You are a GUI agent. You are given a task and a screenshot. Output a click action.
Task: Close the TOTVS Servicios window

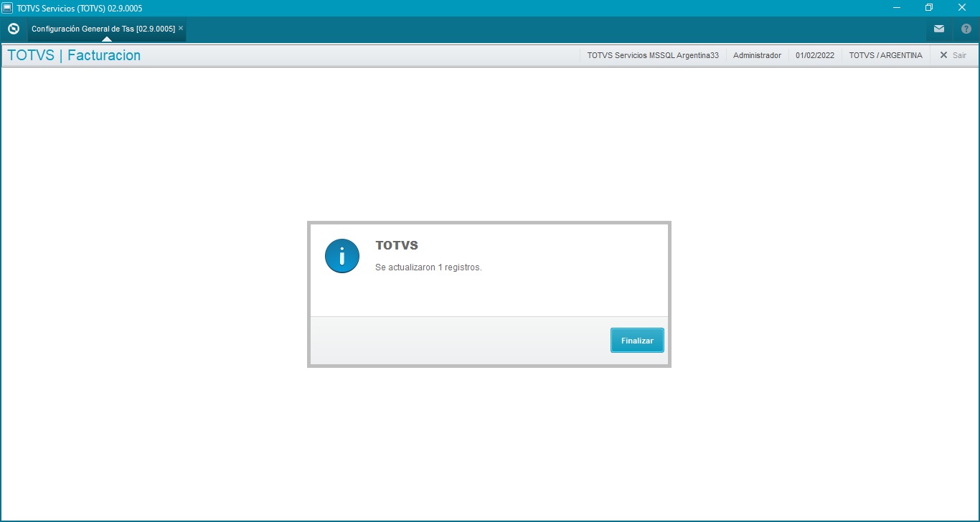[x=962, y=8]
